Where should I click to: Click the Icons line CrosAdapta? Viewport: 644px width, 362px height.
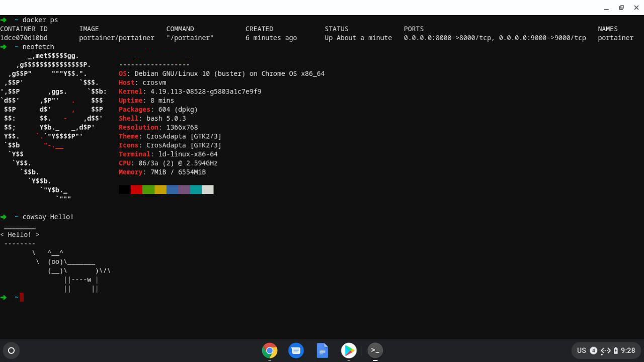[x=170, y=145]
